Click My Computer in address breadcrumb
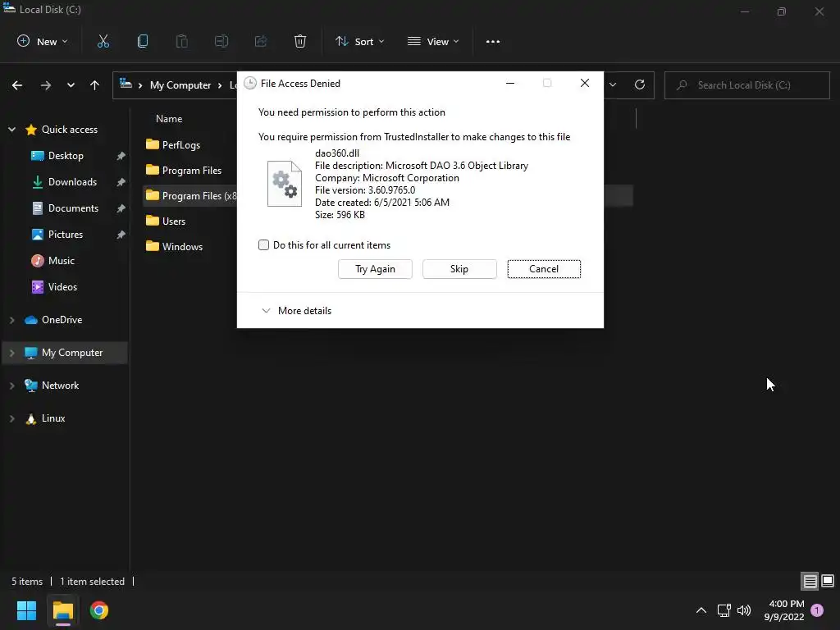840x630 pixels. tap(180, 85)
